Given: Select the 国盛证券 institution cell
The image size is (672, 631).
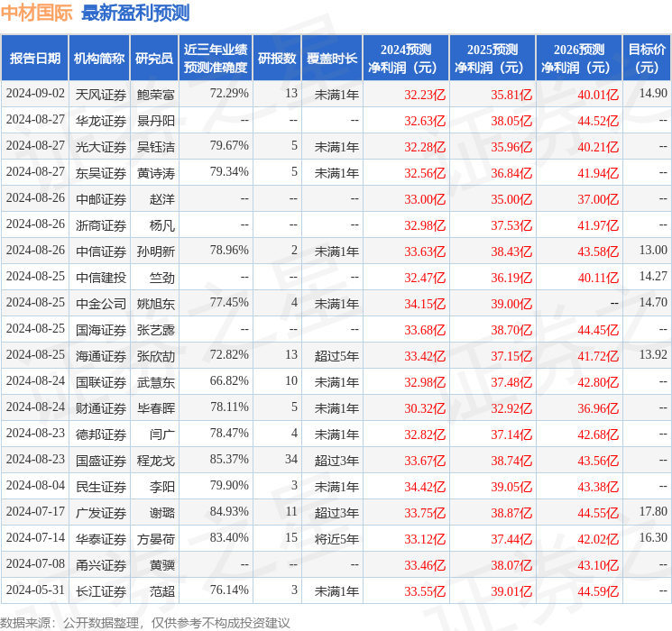Looking at the screenshot, I should pos(101,461).
